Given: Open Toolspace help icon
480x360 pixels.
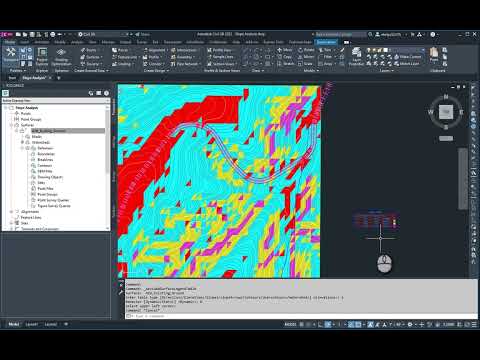Looking at the screenshot, I should point(106,93).
